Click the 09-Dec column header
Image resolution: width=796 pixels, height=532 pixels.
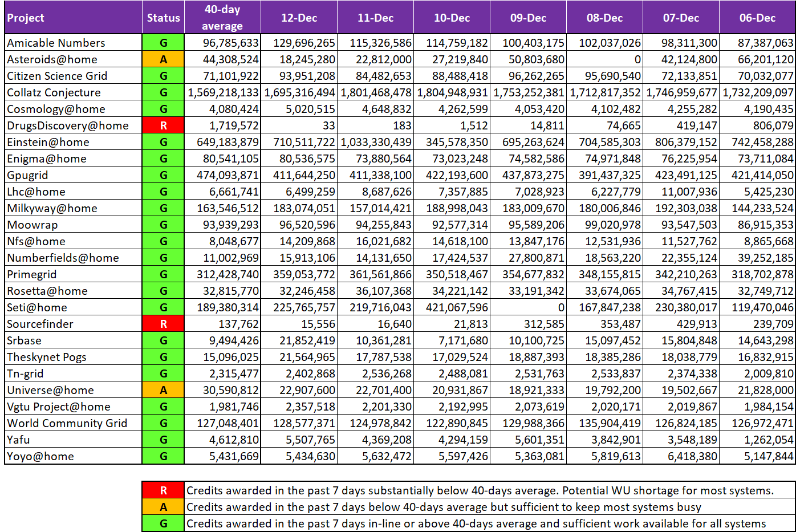(528, 18)
